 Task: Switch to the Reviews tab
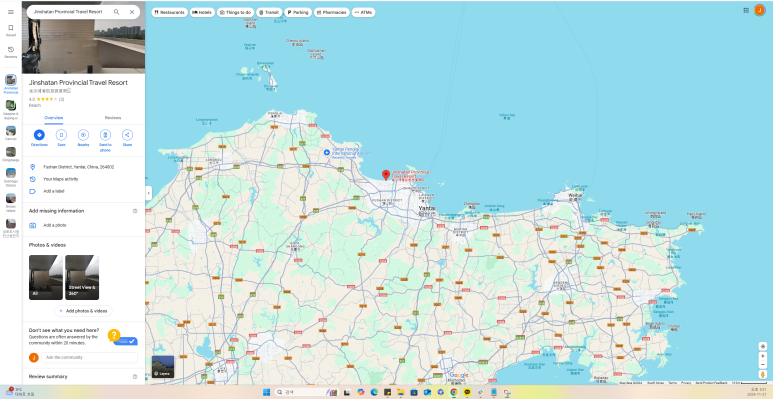[x=113, y=118]
